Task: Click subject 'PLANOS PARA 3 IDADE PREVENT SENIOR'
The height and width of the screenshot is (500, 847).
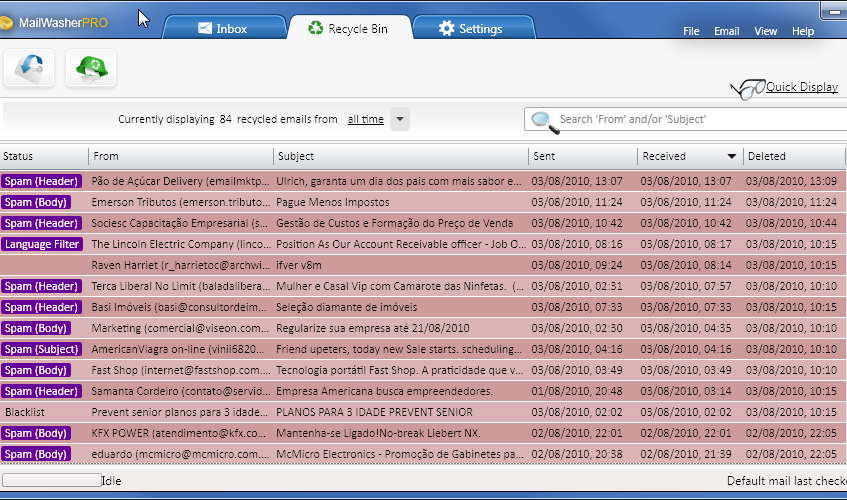Action: coord(374,413)
